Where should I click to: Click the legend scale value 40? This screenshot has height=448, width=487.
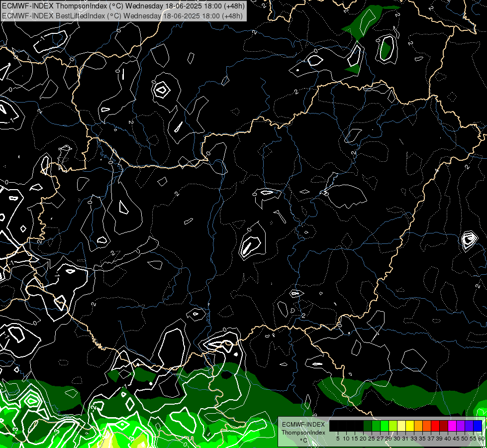pyautogui.click(x=448, y=439)
